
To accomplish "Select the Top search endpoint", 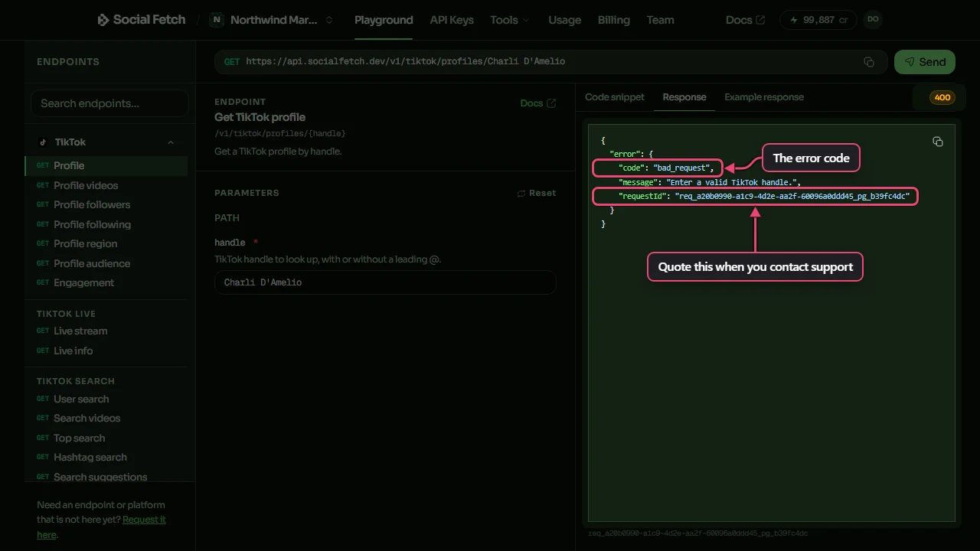I will point(106,438).
